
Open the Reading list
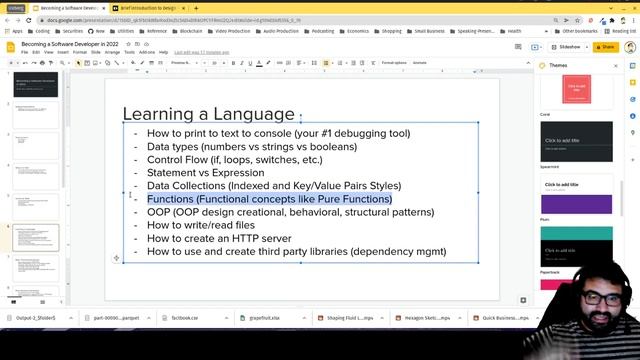(620, 31)
